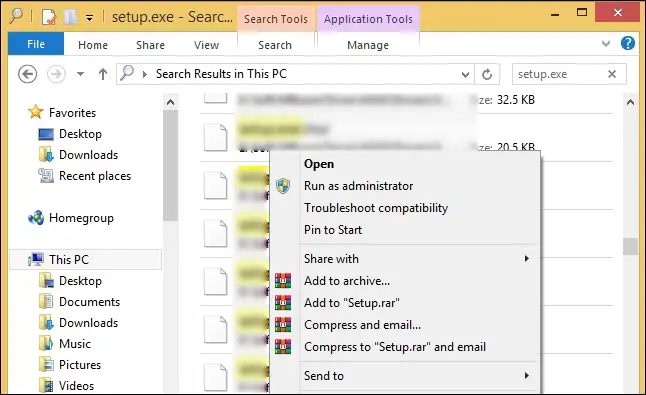
Task: Click the Recent places icon
Action: click(x=46, y=176)
